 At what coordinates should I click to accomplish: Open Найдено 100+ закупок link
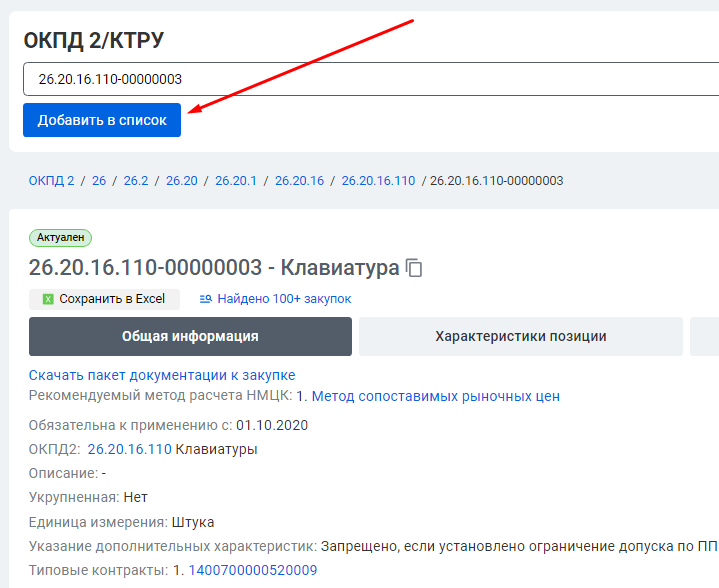[x=284, y=299]
